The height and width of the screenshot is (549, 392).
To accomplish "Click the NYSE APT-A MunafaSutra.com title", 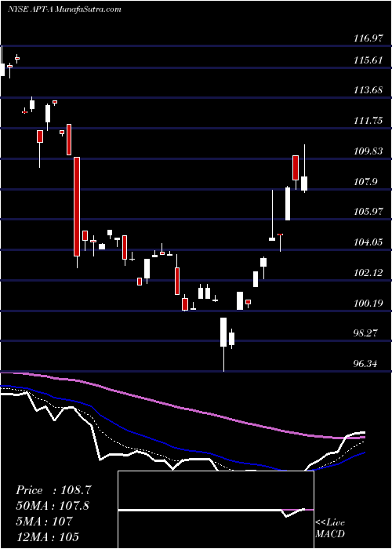I will tap(64, 9).
